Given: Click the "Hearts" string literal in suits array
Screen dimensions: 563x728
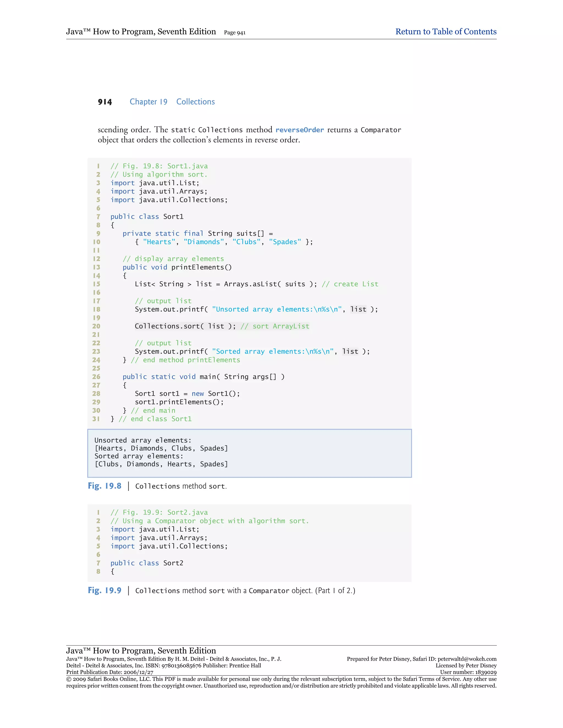Looking at the screenshot, I should [159, 242].
